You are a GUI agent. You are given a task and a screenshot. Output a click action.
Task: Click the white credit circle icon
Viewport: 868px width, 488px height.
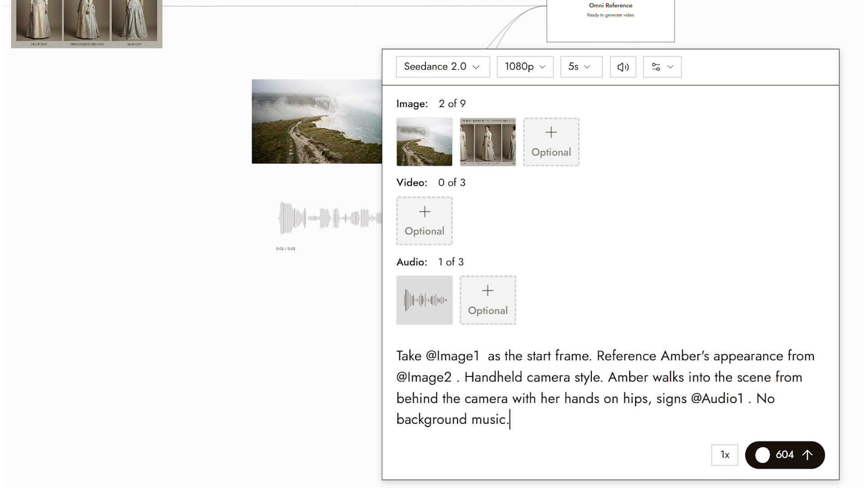762,455
